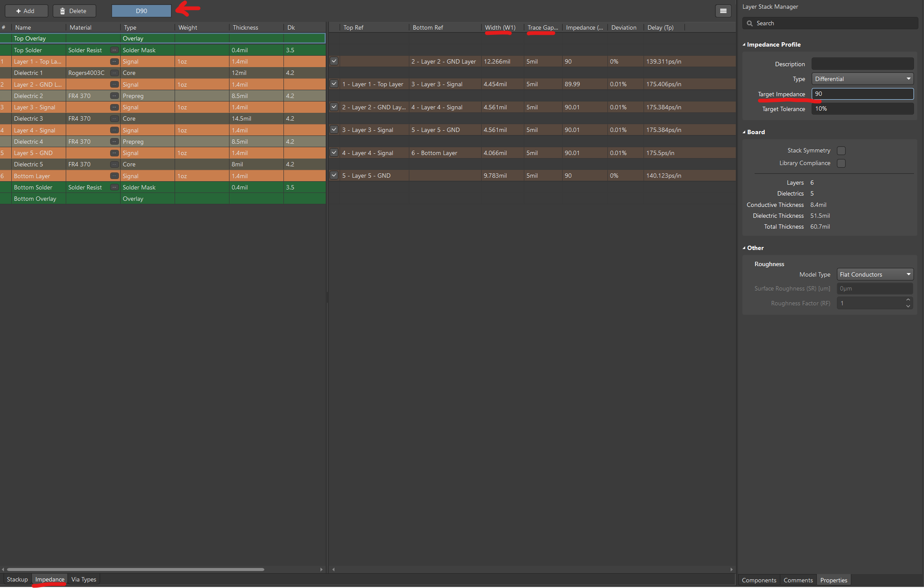The height and width of the screenshot is (588, 924).
Task: Uncheck impedance row with top ref 2 - Layer 2 - GND
Action: click(334, 107)
